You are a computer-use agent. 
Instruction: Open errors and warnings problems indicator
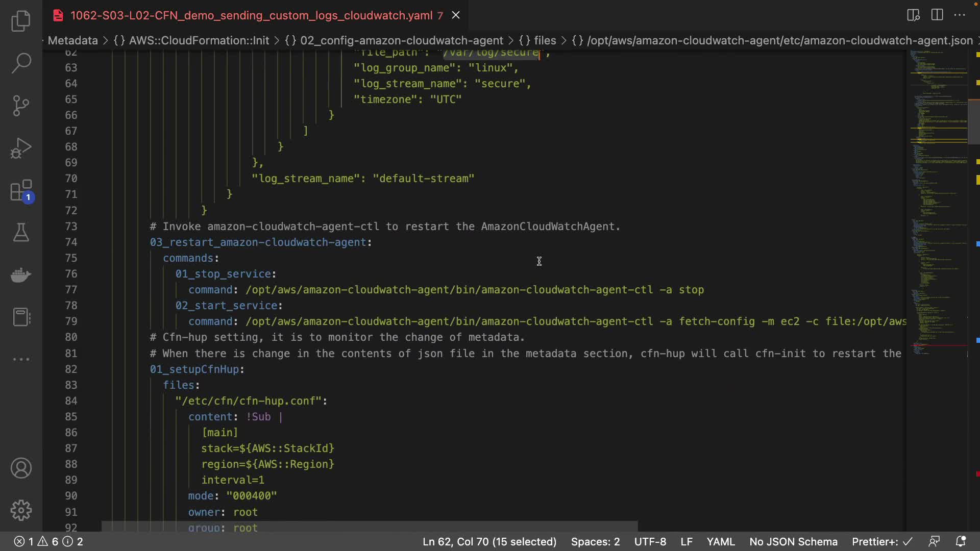(48, 542)
